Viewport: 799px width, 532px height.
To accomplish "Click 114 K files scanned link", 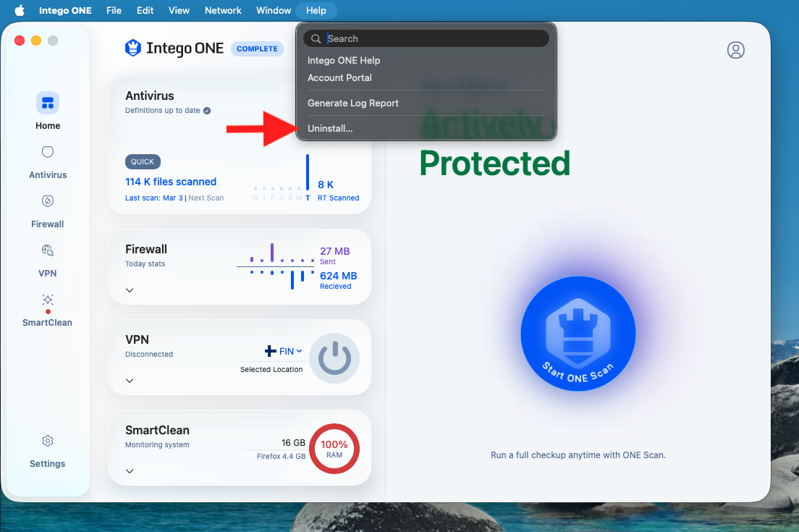I will click(171, 182).
